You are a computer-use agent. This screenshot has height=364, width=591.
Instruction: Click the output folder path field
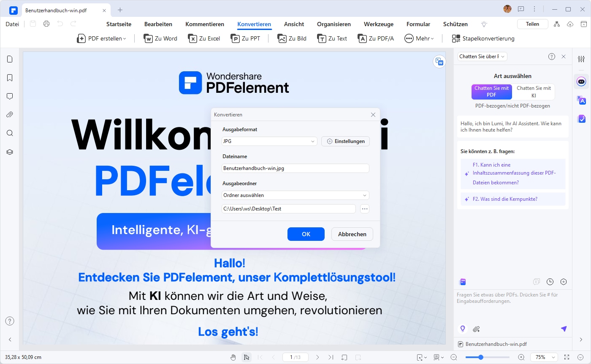[289, 209]
